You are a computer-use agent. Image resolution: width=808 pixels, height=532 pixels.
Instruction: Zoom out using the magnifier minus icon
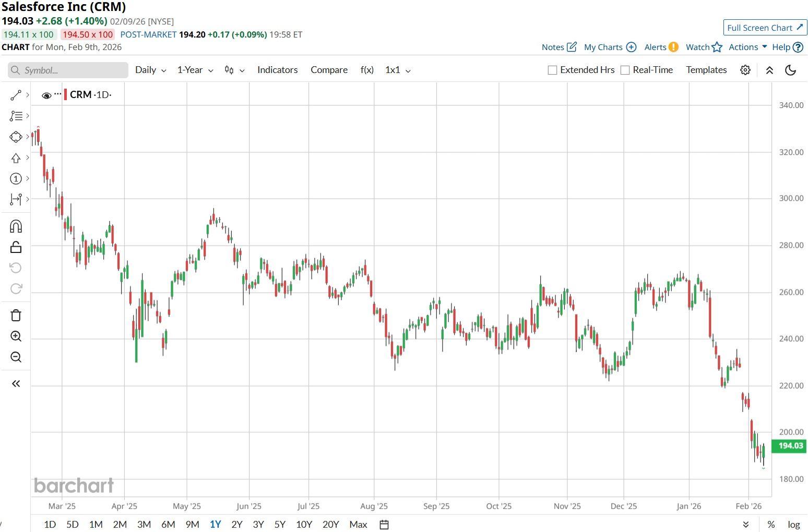coord(16,357)
